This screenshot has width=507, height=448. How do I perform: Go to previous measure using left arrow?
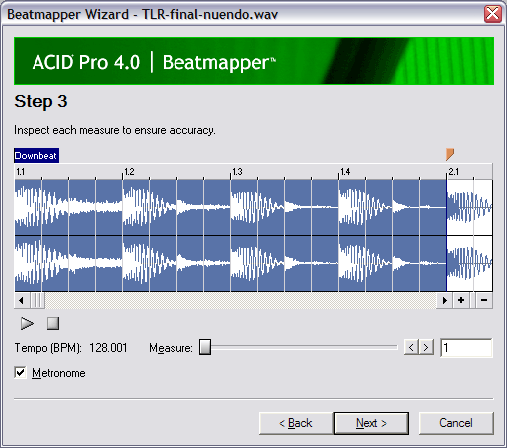pyautogui.click(x=411, y=347)
